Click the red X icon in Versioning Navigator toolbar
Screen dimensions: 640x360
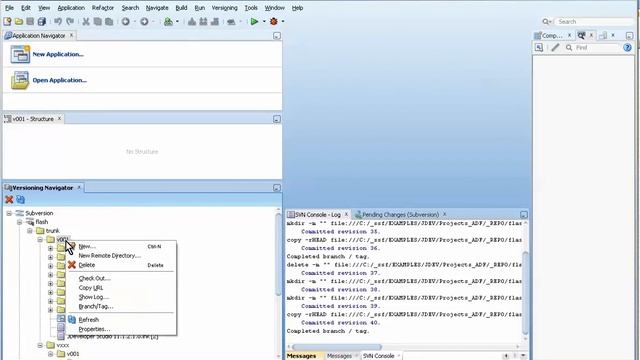[x=9, y=200]
